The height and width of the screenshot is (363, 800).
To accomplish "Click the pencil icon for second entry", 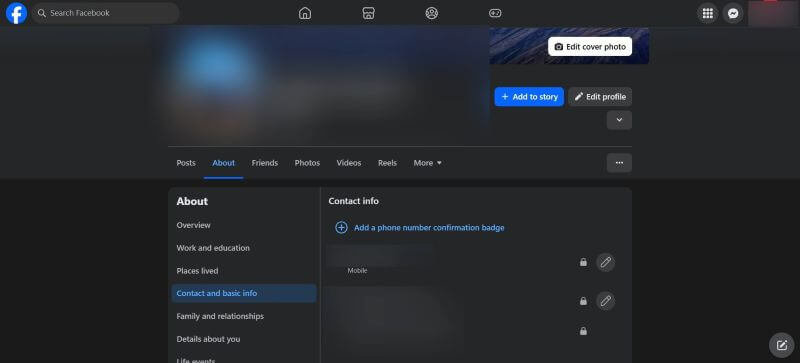I will point(606,301).
